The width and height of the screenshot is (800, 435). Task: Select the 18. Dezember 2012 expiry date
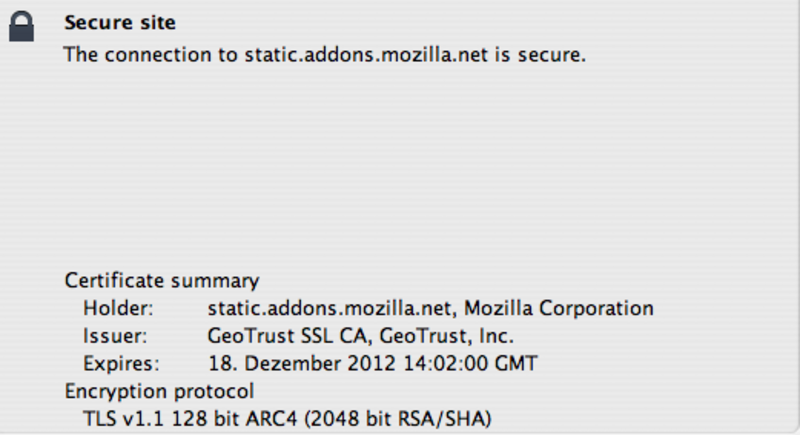pos(302,363)
